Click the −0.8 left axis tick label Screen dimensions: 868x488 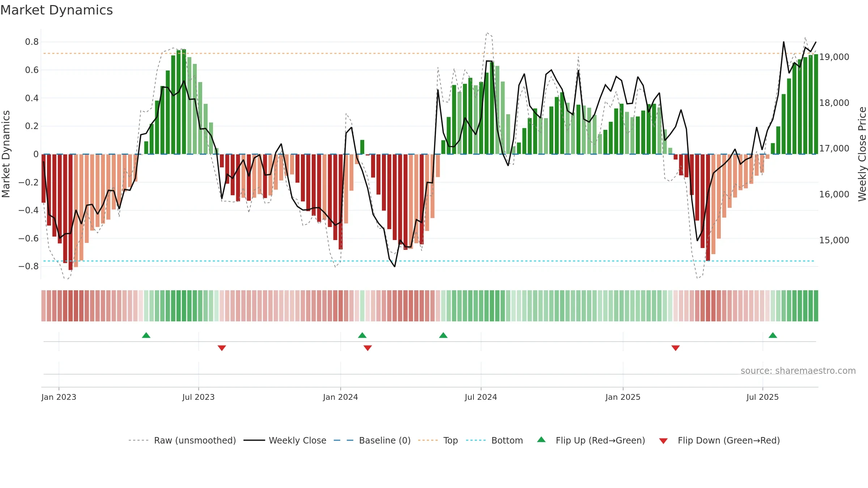[x=29, y=266]
